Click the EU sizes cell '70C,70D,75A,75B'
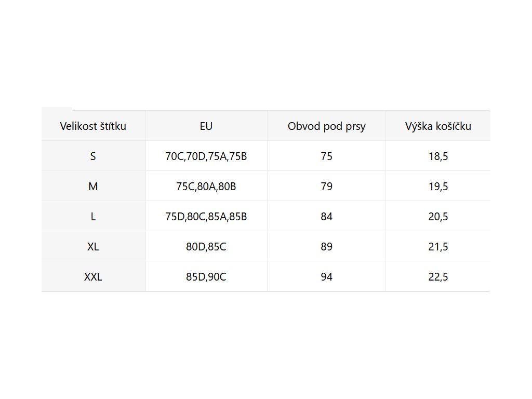Viewport: 532px width, 399px height. click(206, 156)
